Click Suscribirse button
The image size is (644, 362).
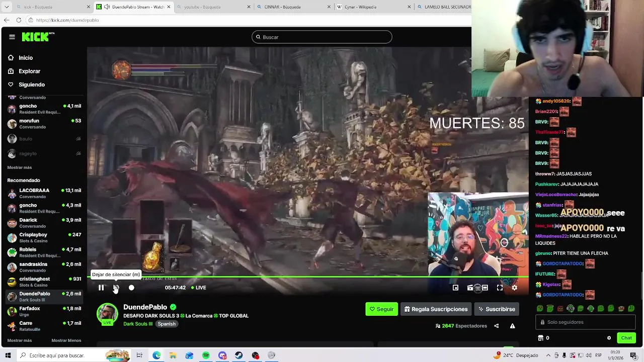click(x=497, y=309)
